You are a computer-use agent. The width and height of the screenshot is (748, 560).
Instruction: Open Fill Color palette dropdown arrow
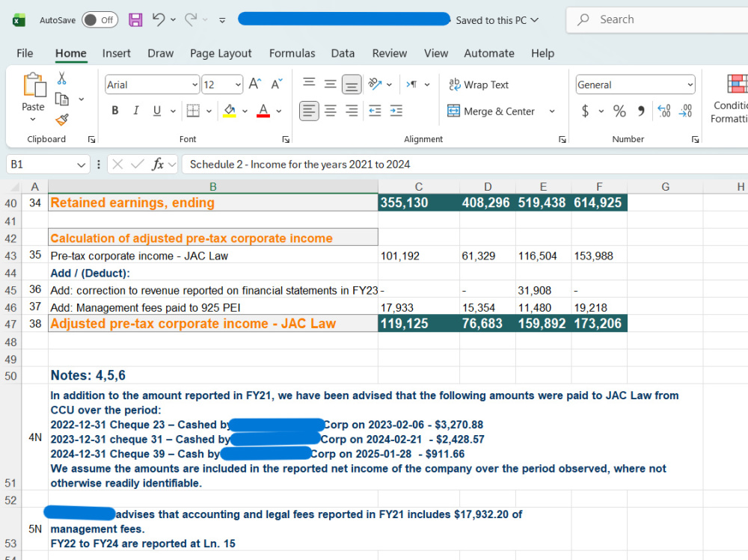[245, 111]
